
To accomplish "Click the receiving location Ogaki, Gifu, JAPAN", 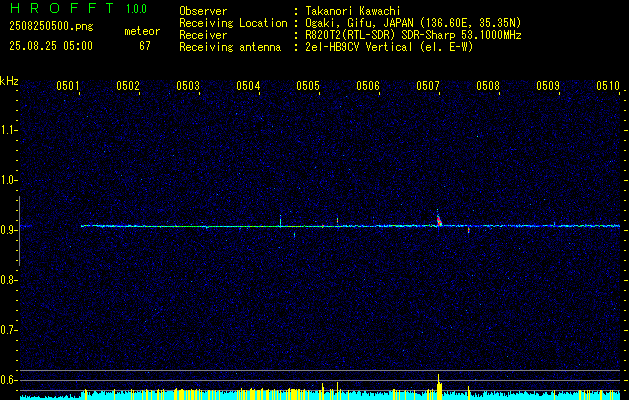I will tap(360, 23).
